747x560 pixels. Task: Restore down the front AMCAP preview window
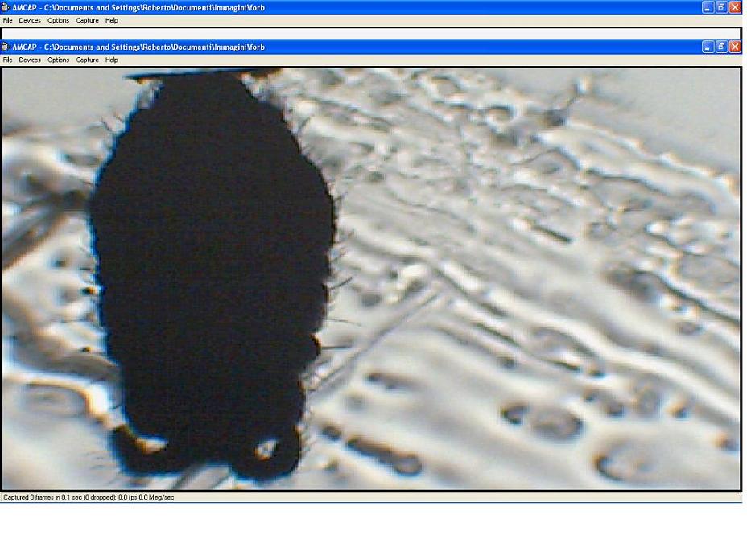pos(721,47)
